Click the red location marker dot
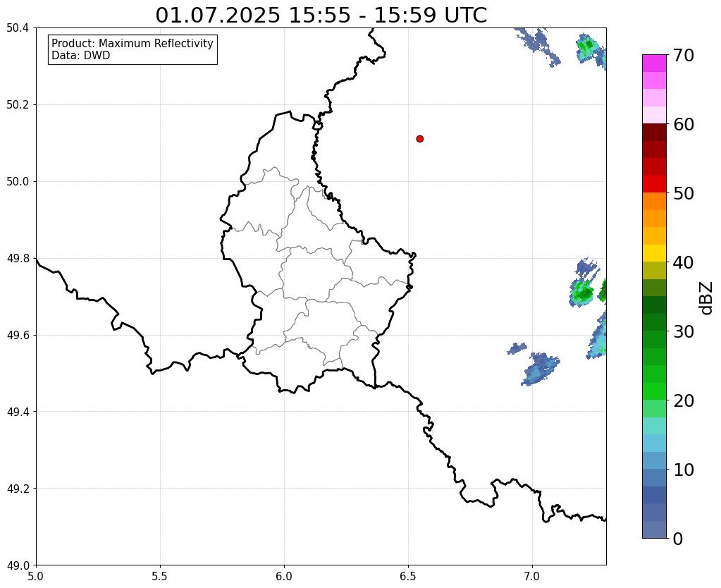Image resolution: width=721 pixels, height=588 pixels. 419,139
